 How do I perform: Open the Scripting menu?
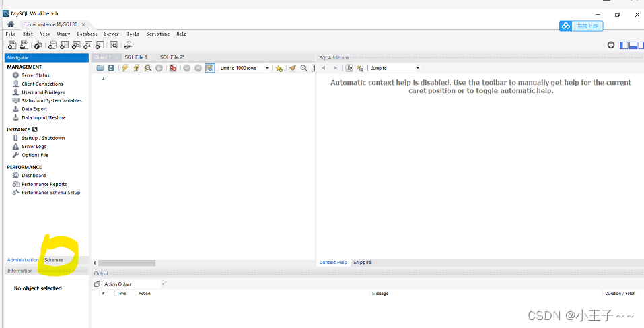(157, 34)
